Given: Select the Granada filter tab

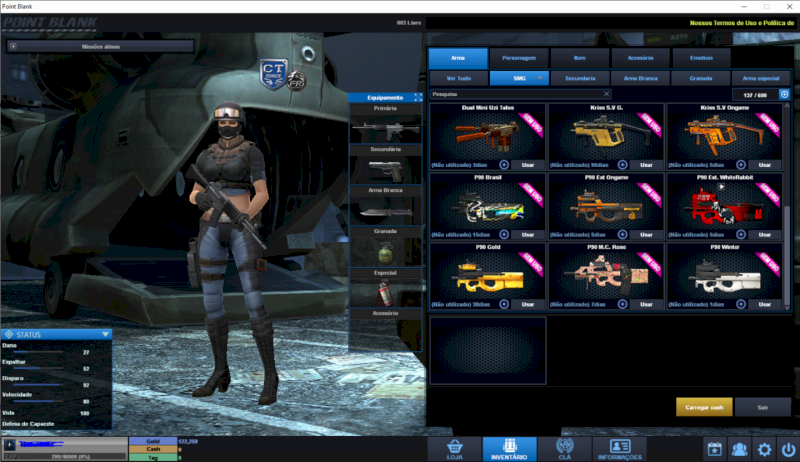Looking at the screenshot, I should [701, 78].
